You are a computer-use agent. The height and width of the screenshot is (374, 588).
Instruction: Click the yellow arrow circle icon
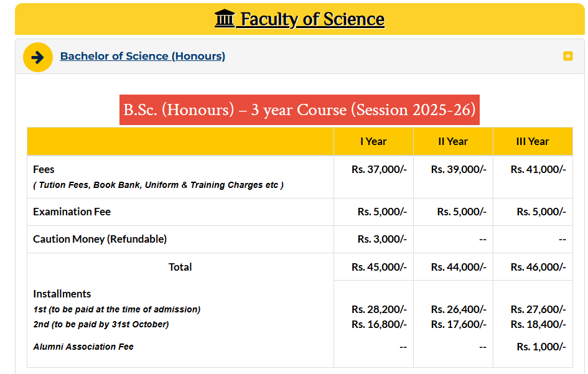point(38,57)
